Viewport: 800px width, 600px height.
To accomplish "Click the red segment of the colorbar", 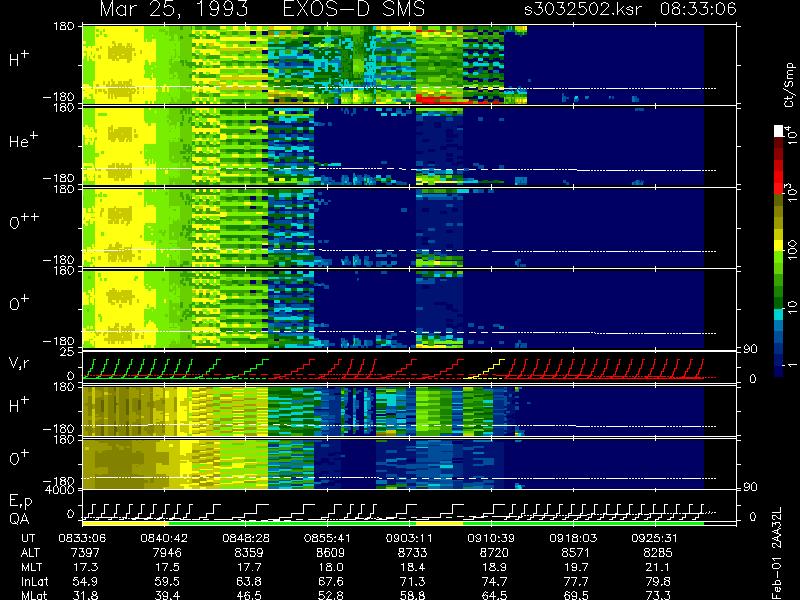I will coord(779,176).
